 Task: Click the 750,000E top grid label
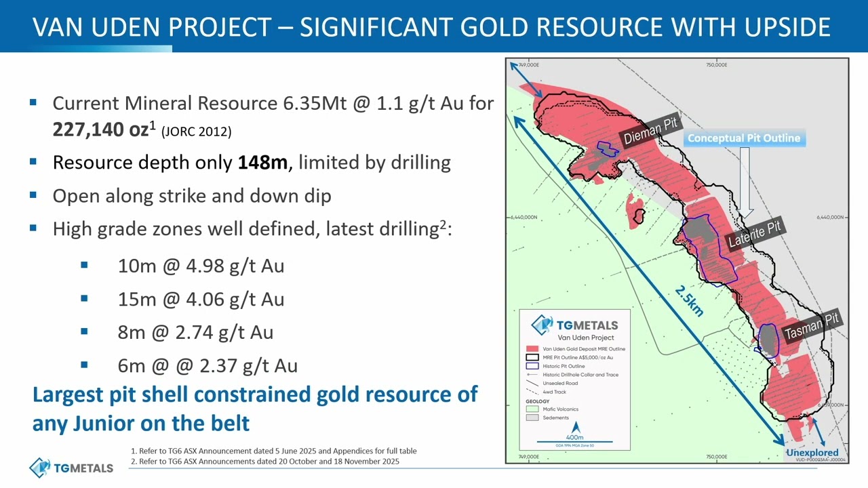717,65
